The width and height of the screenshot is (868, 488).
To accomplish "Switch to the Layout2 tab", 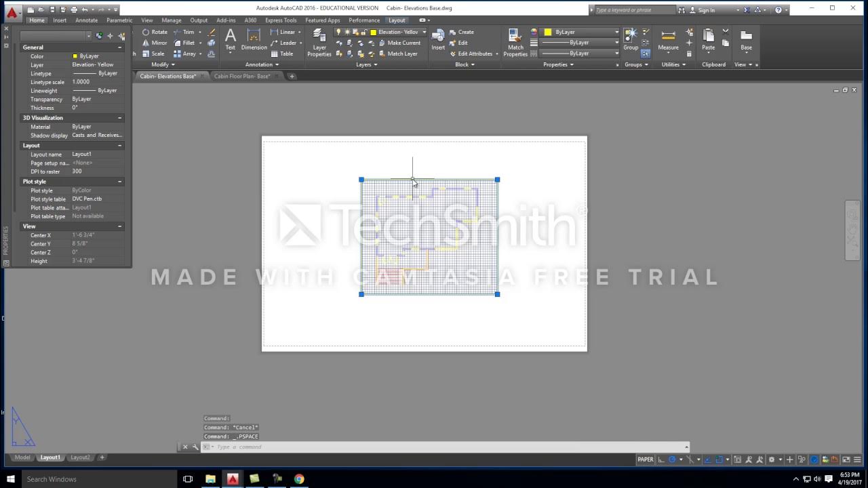I will [80, 457].
